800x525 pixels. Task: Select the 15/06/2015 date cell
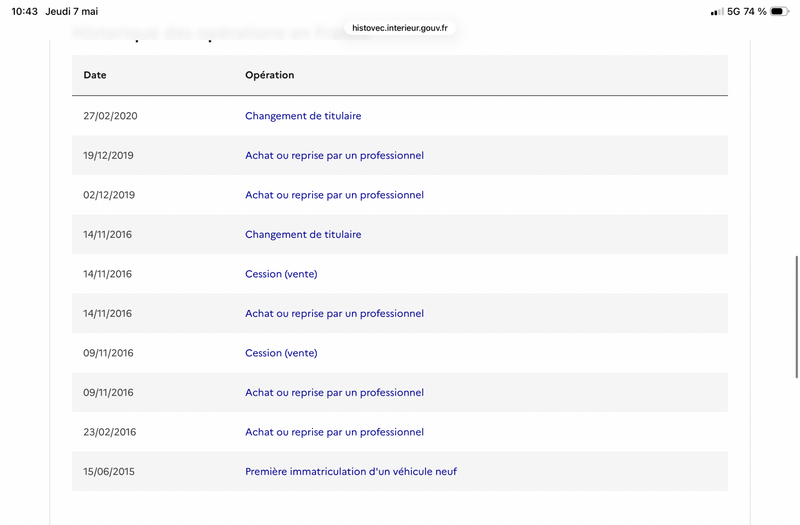click(109, 471)
